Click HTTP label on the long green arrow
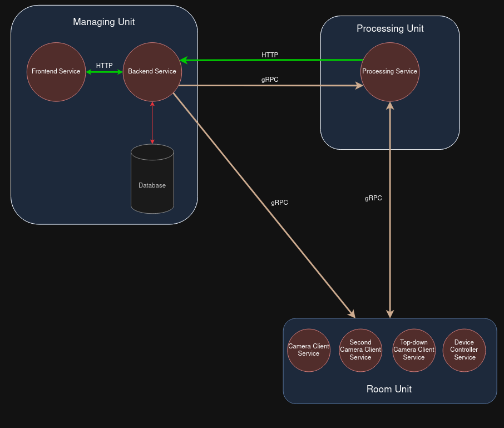 (x=270, y=55)
